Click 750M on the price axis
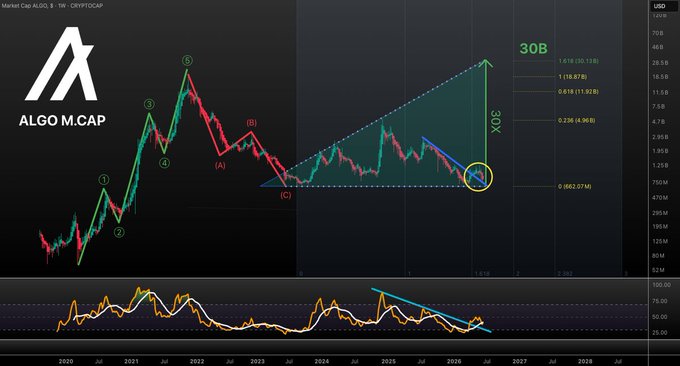This screenshot has width=680, height=366. click(659, 183)
